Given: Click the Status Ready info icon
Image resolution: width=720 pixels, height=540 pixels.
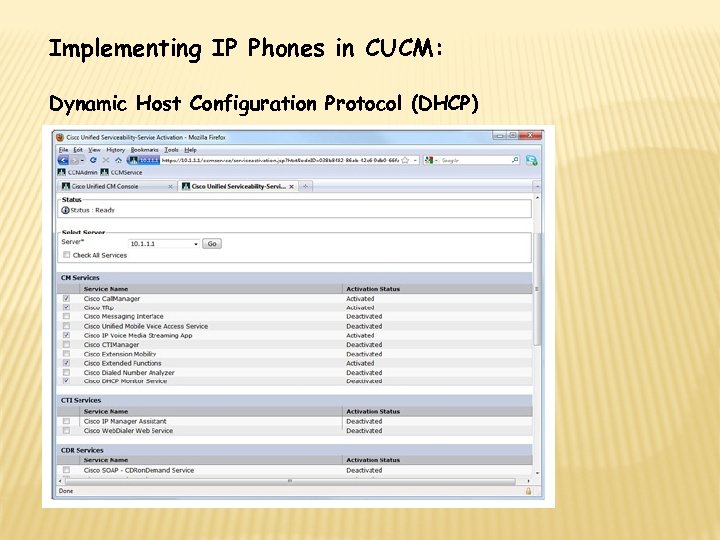Looking at the screenshot, I should point(65,210).
